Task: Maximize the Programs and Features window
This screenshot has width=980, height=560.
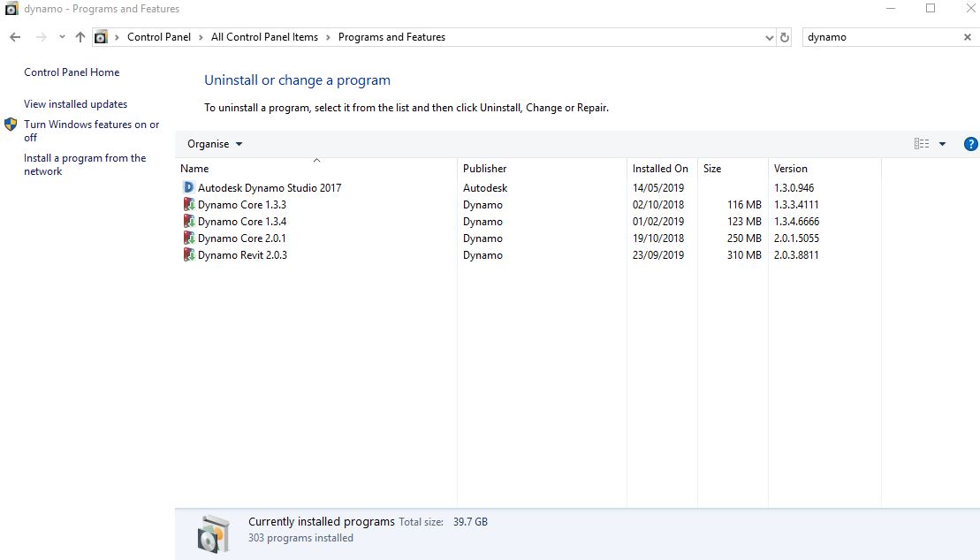Action: (x=931, y=8)
